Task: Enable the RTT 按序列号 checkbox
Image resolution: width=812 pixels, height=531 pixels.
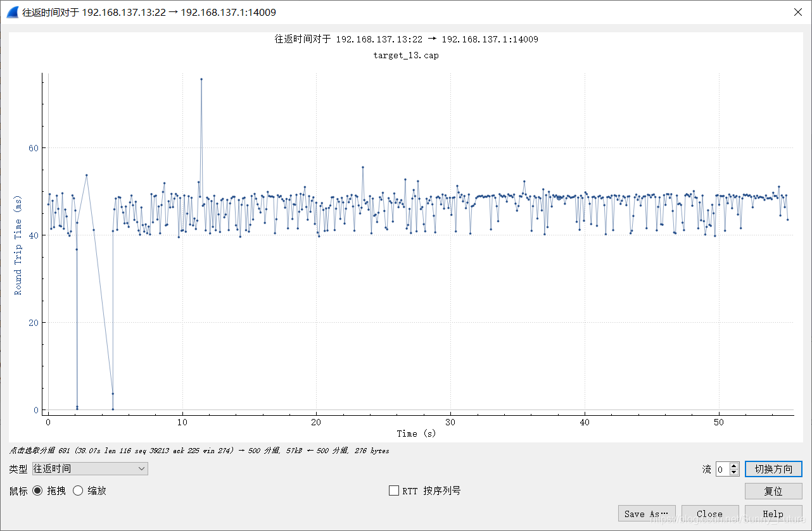Action: click(394, 490)
